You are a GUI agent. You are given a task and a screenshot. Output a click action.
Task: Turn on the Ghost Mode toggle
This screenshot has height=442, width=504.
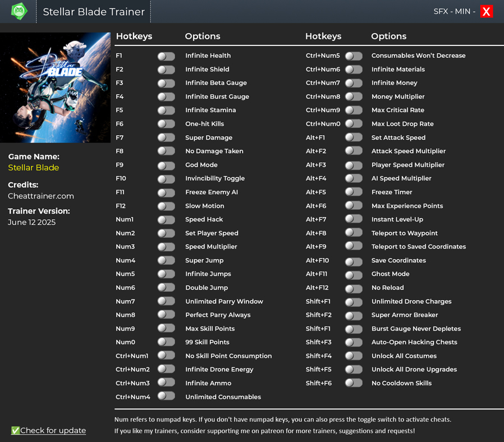[x=354, y=275]
